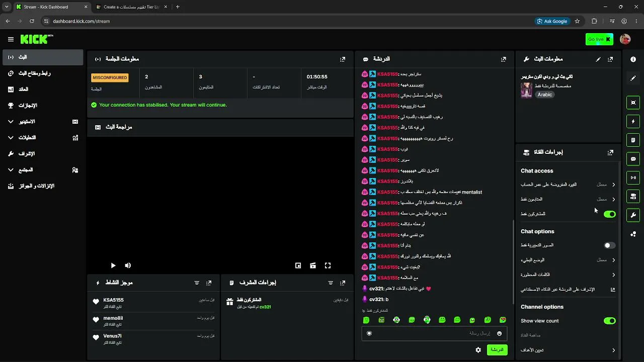
Task: Make the stream preview fullscreen
Action: pos(328,265)
